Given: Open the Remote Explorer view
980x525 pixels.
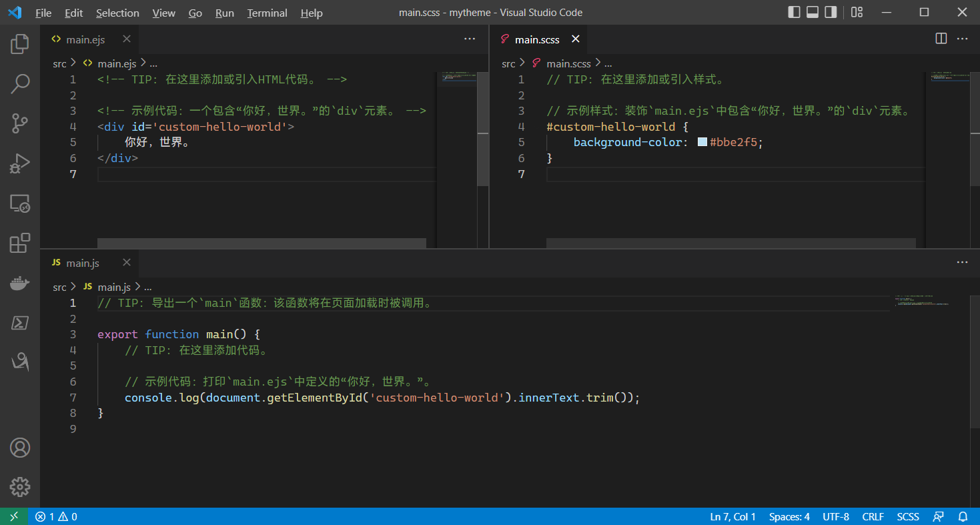Looking at the screenshot, I should coord(20,203).
